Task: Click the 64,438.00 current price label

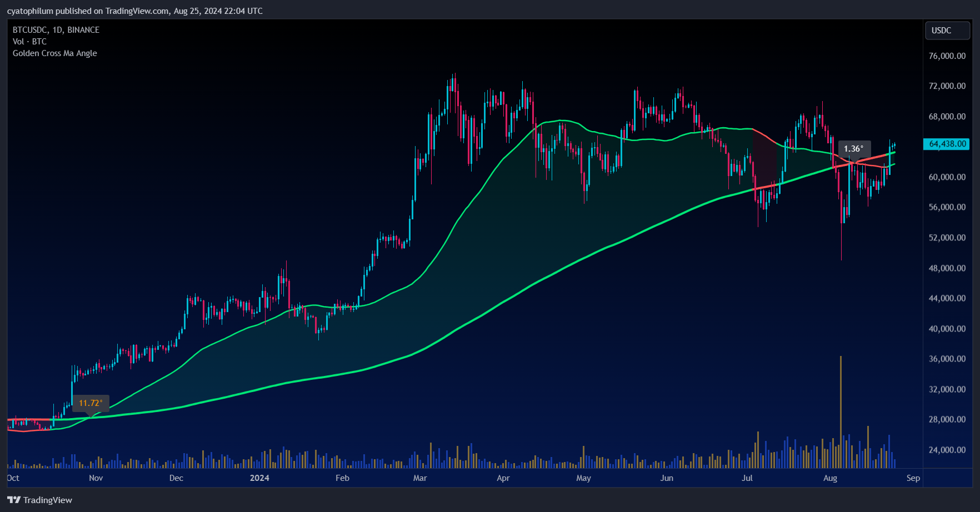Action: click(946, 144)
